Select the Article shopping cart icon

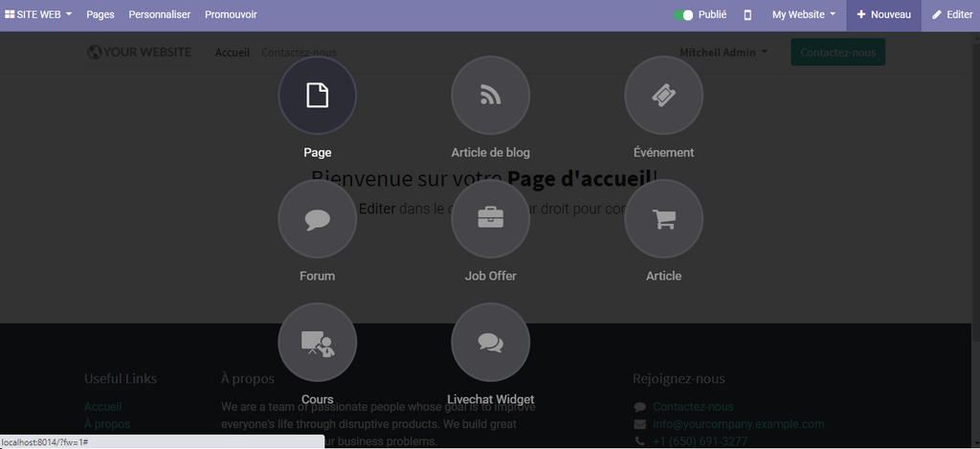(663, 219)
